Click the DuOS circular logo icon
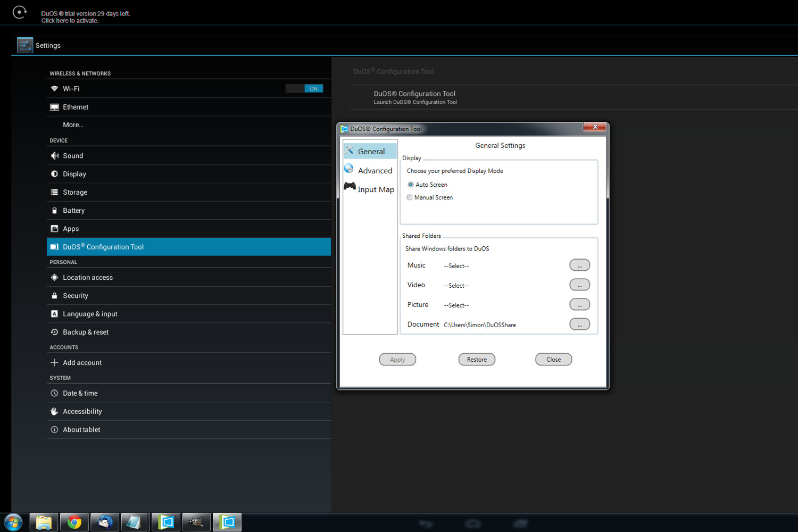Viewport: 798px width, 532px height. click(x=20, y=12)
